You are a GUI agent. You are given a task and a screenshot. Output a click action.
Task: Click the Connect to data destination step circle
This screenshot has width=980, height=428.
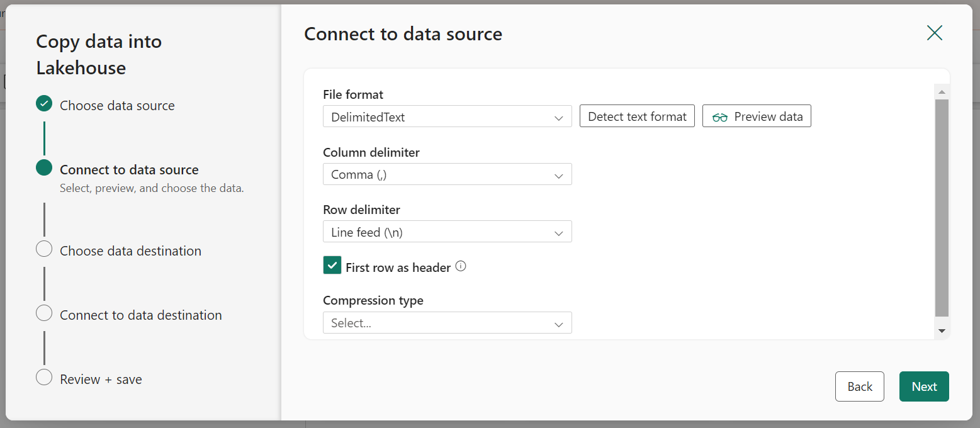tap(44, 313)
